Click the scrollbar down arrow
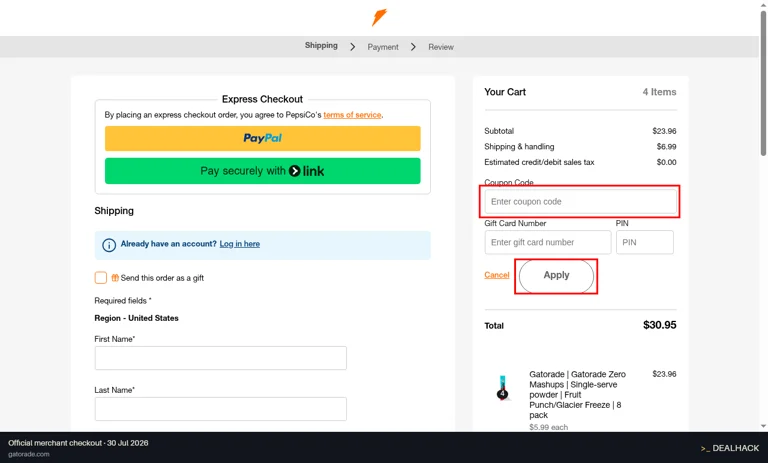This screenshot has height=463, width=768. click(x=764, y=426)
